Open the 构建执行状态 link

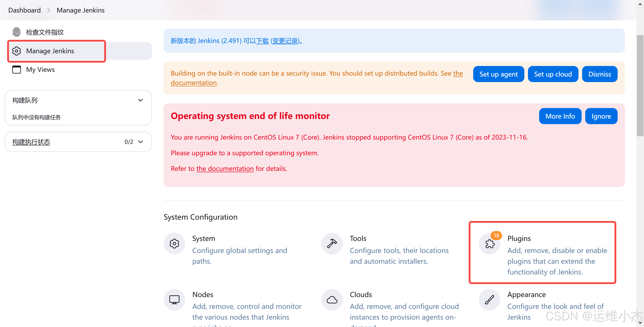click(31, 142)
